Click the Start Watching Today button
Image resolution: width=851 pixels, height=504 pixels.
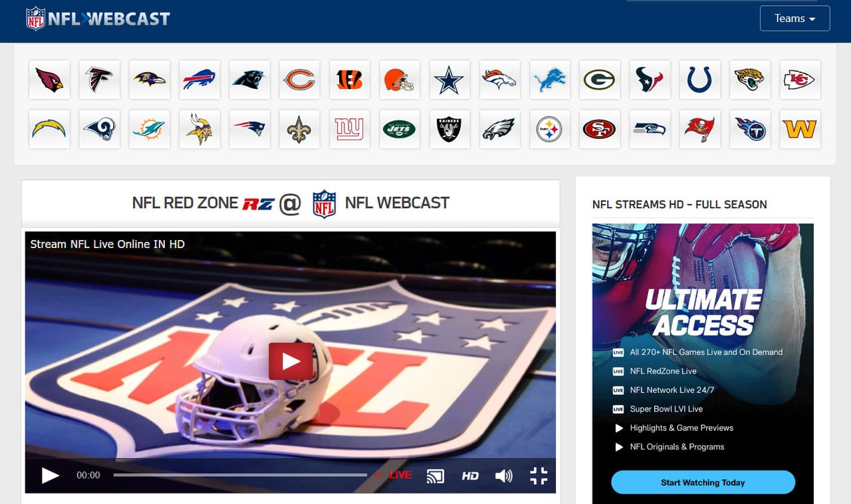(x=703, y=483)
